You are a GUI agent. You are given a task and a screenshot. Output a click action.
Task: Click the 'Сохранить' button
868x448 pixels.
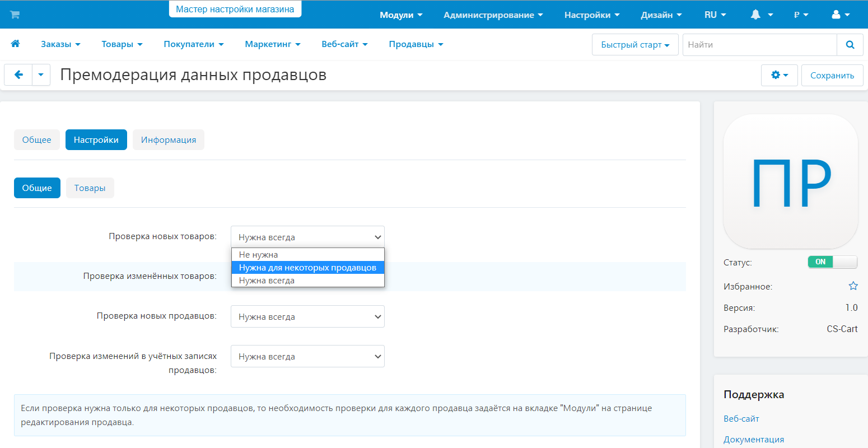(x=832, y=75)
